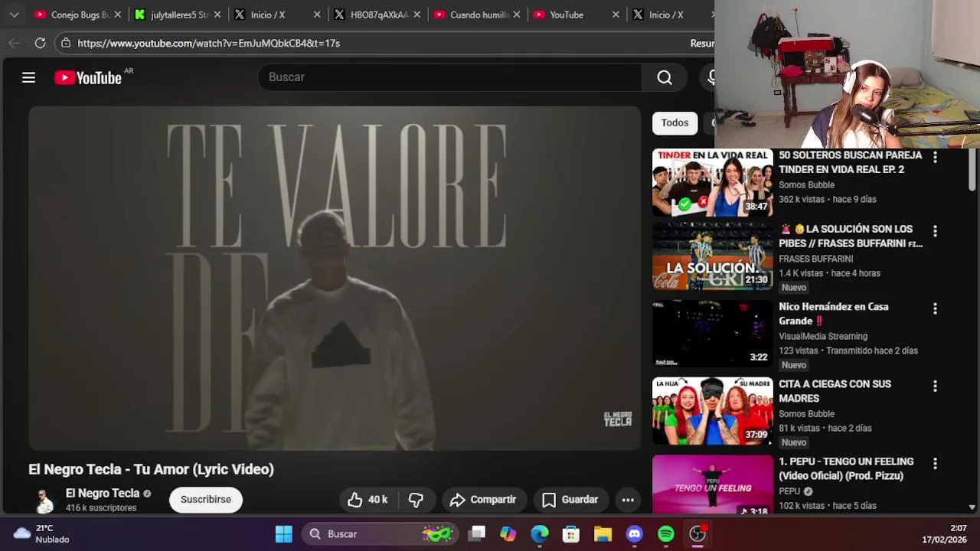This screenshot has width=980, height=551.
Task: Close the Conejo Bugs Bunny tab
Action: [118, 15]
